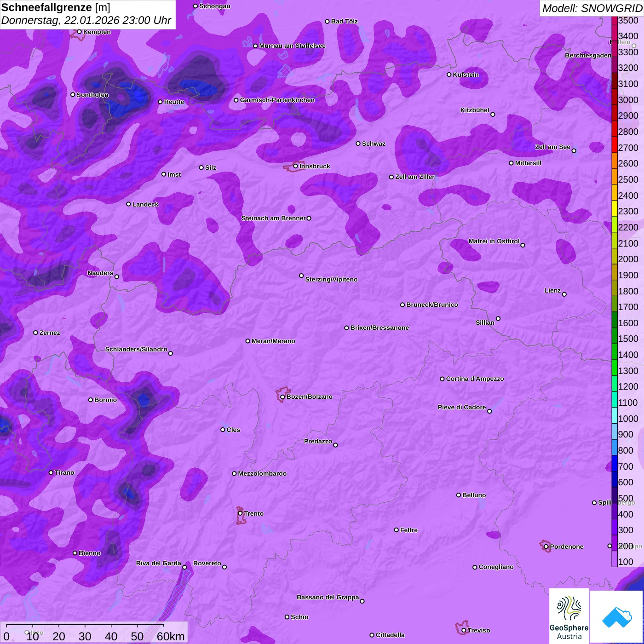Image resolution: width=644 pixels, height=644 pixels.
Task: Click the Pordenone city marker
Action: [x=546, y=546]
